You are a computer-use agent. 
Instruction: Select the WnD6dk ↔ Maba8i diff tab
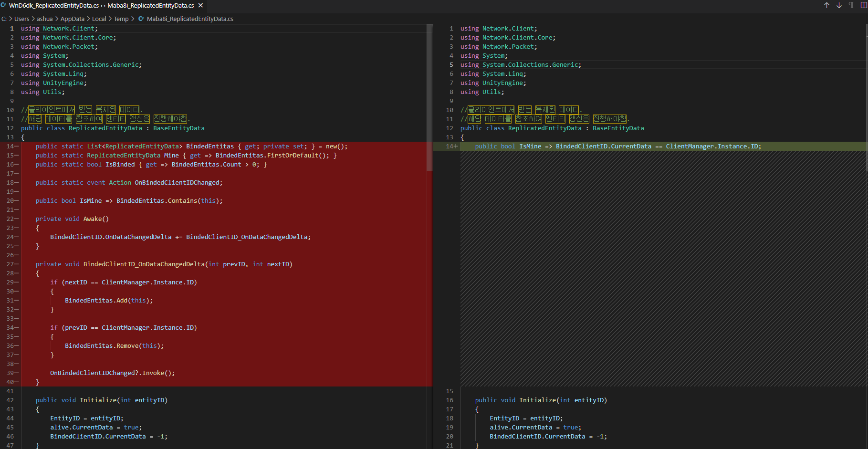coord(101,5)
